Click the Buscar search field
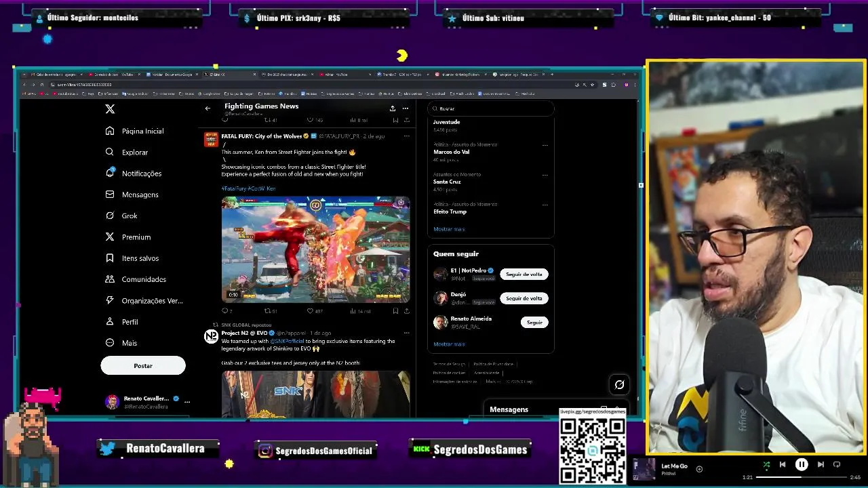 tap(490, 108)
